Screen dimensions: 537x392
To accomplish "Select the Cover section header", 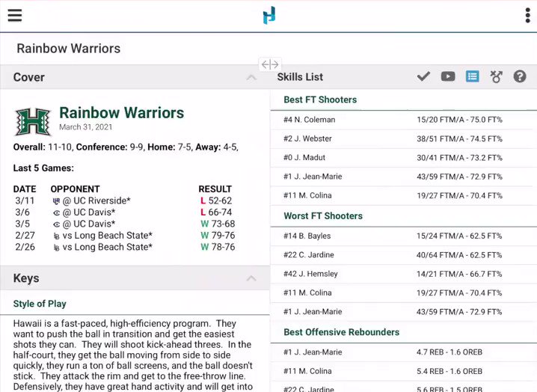I will [x=135, y=77].
